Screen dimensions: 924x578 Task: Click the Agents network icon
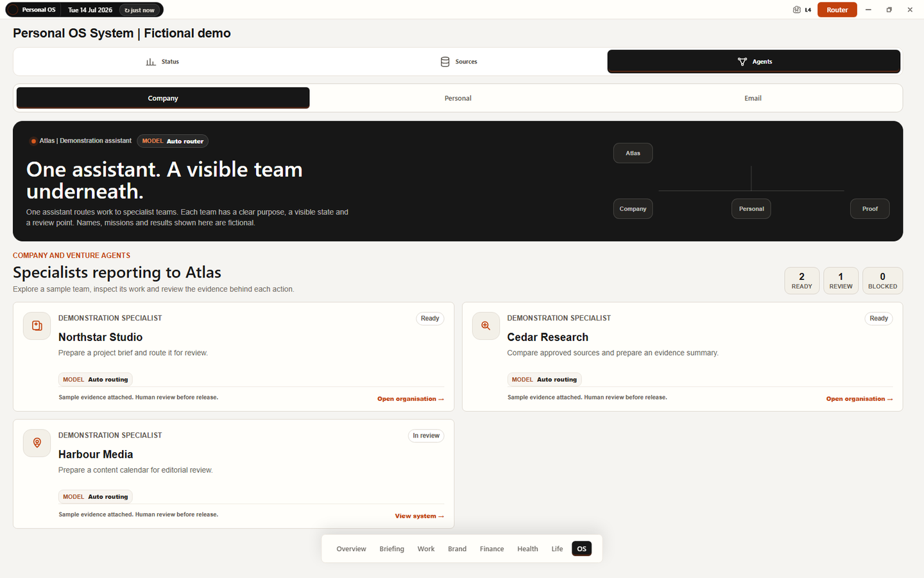tap(742, 62)
